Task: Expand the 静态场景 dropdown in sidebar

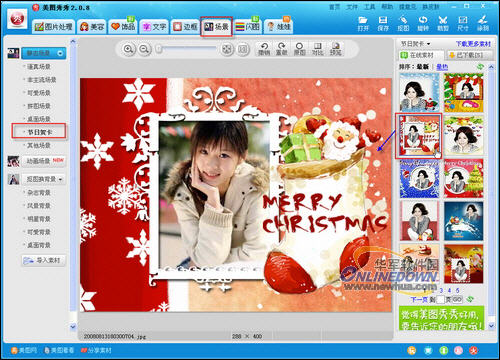Action: [44, 53]
